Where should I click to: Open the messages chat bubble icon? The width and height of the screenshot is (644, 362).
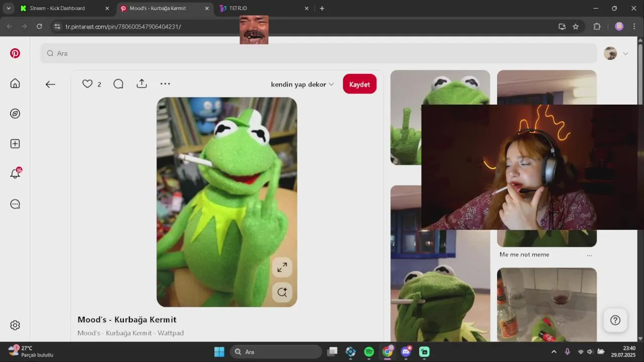15,204
